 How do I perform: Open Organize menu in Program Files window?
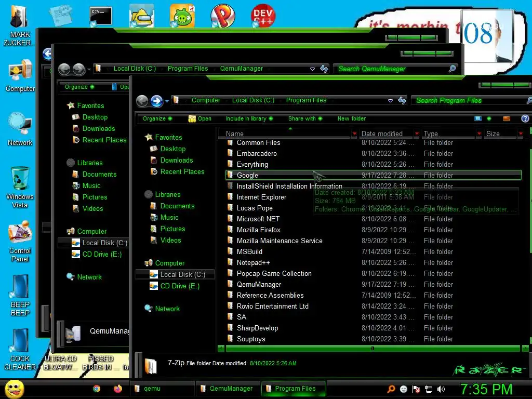coord(157,118)
